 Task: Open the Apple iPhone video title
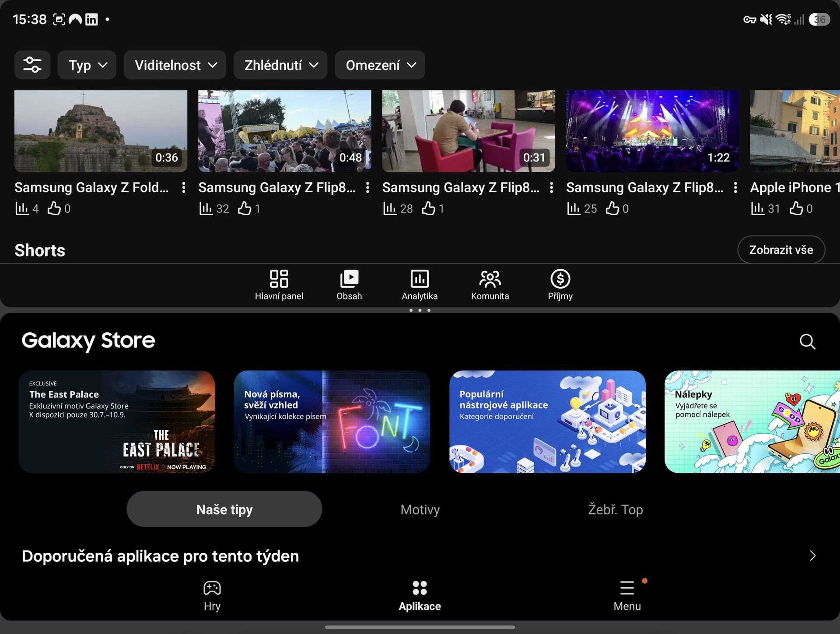coord(795,188)
